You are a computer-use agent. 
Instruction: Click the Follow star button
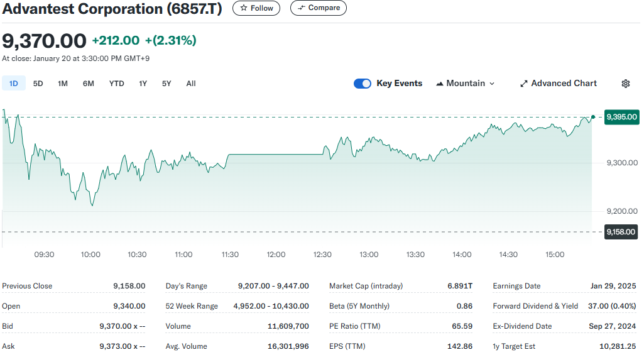256,8
